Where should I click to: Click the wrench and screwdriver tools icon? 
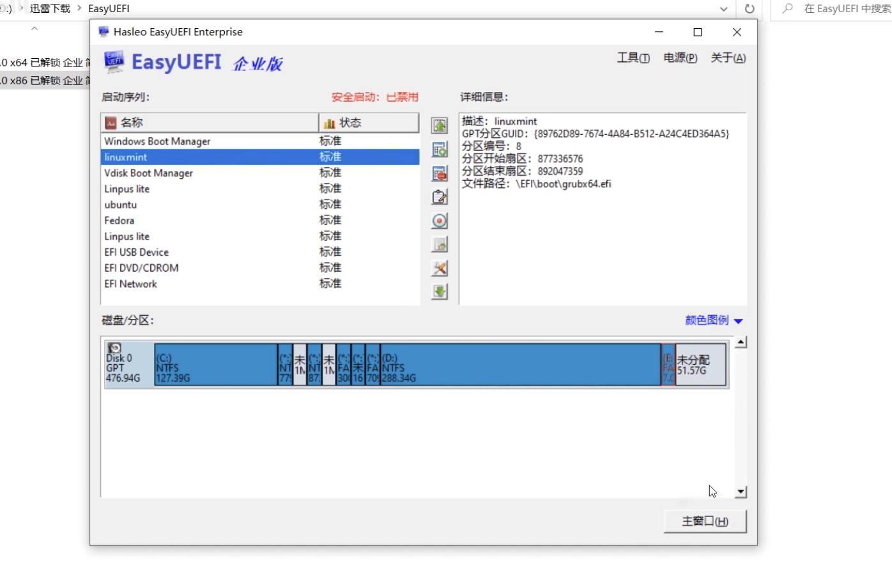[440, 268]
